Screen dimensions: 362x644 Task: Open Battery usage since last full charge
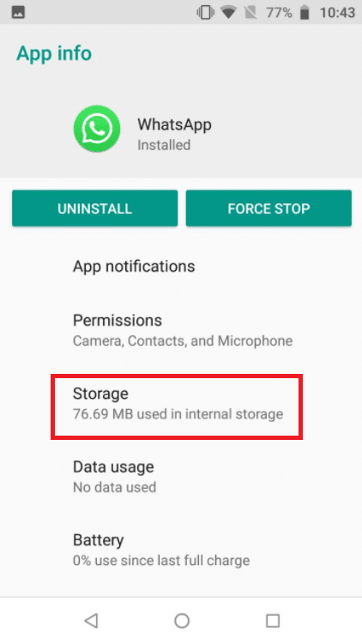(181, 550)
